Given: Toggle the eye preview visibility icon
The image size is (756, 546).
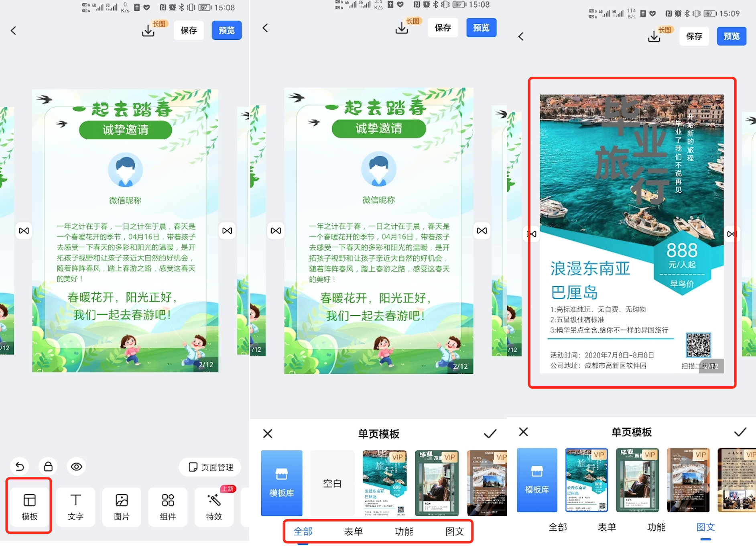Looking at the screenshot, I should pos(76,466).
